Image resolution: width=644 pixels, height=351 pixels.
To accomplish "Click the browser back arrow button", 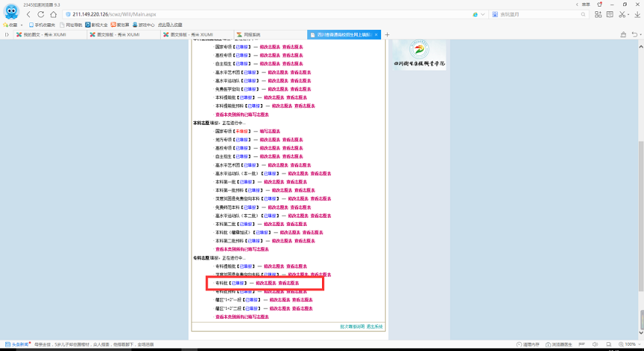I will (x=28, y=14).
